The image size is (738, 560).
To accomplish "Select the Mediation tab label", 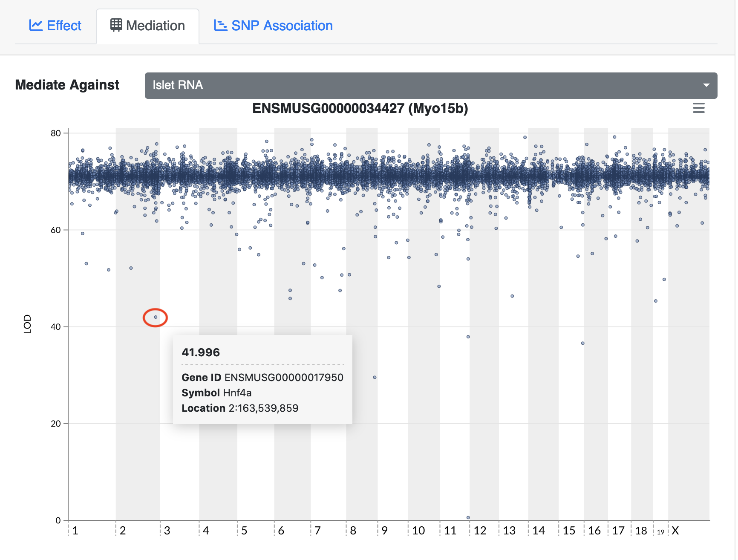I will (x=155, y=26).
